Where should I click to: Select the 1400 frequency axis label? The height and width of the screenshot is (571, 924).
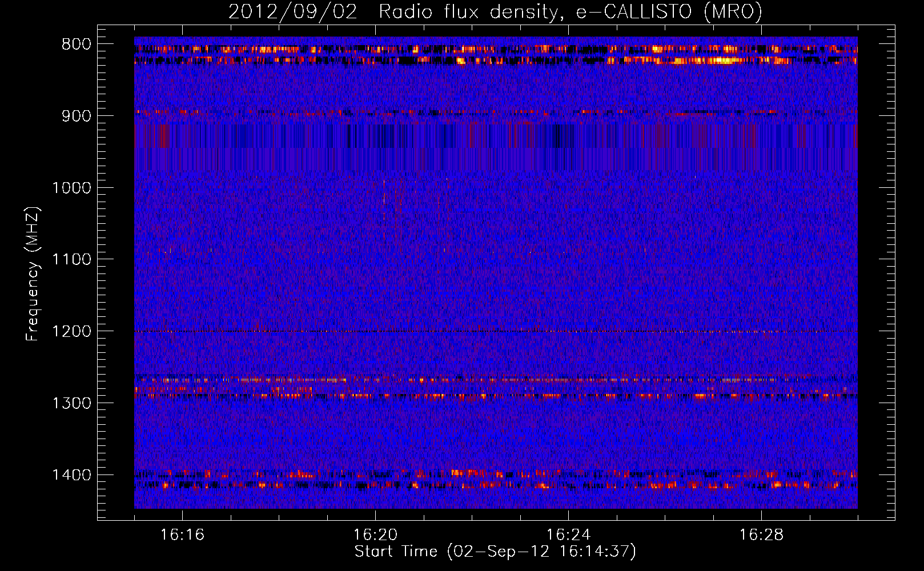[71, 475]
